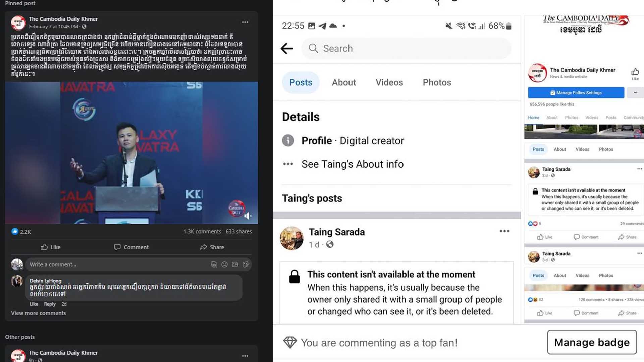644x362 pixels.
Task: Open avatar sticker option in comment box
Action: click(x=214, y=264)
